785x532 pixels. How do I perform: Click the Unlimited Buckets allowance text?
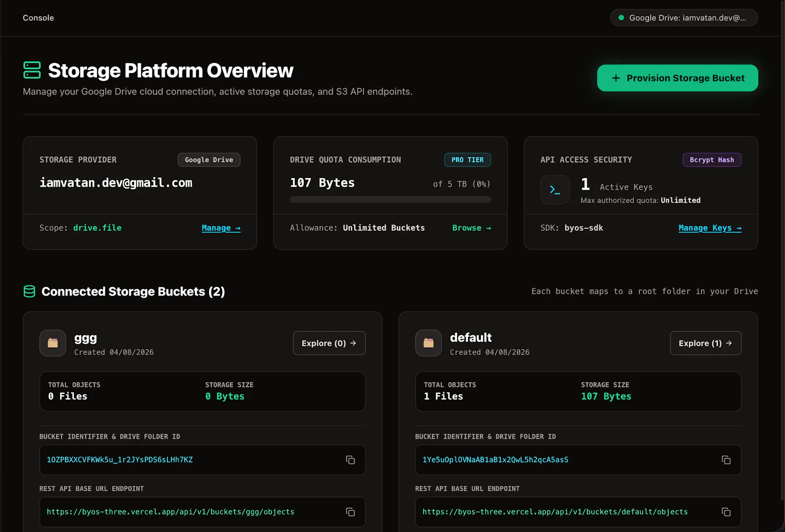[384, 228]
